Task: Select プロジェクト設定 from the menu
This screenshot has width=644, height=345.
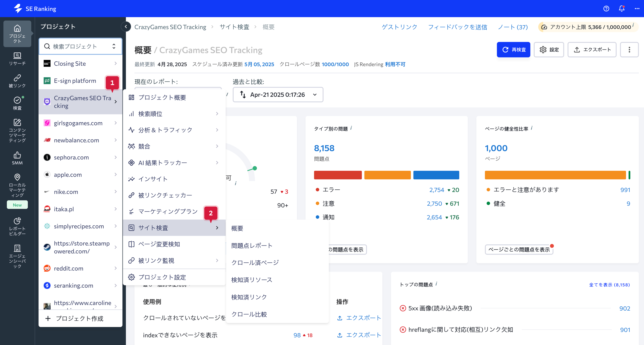Action: [174, 277]
